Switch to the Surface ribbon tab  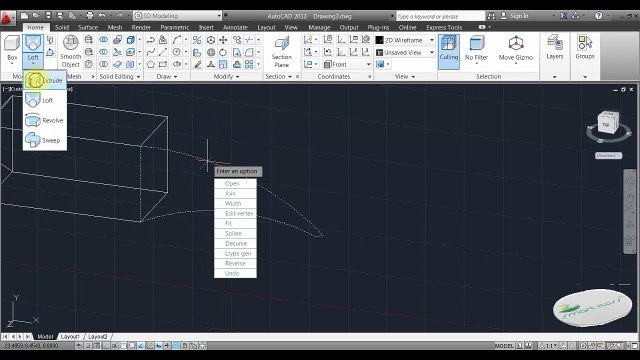pyautogui.click(x=88, y=27)
